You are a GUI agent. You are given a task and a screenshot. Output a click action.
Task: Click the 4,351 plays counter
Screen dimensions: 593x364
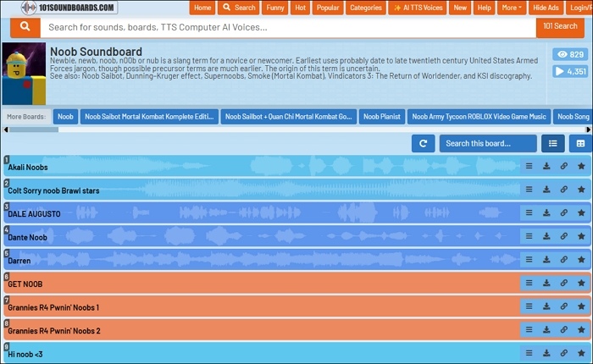click(570, 71)
